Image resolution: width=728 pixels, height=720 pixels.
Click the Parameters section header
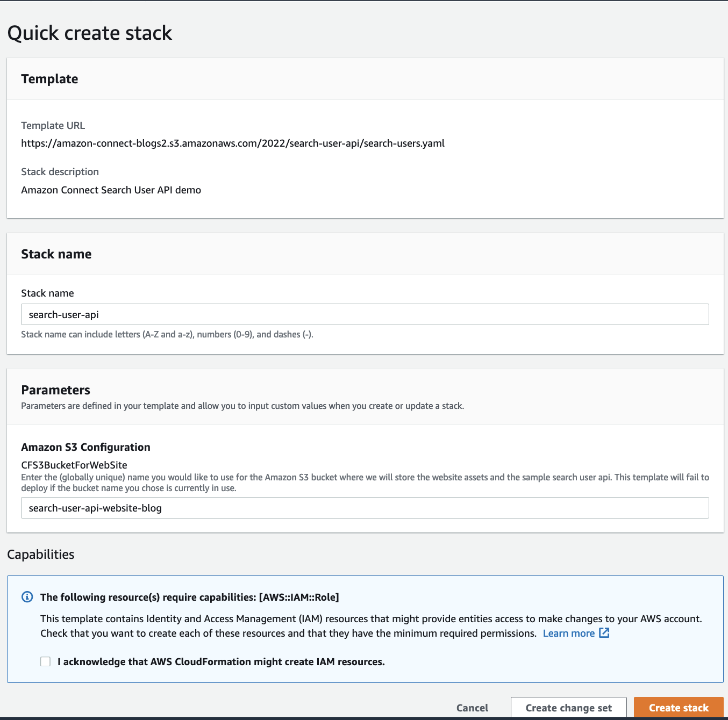coord(55,390)
